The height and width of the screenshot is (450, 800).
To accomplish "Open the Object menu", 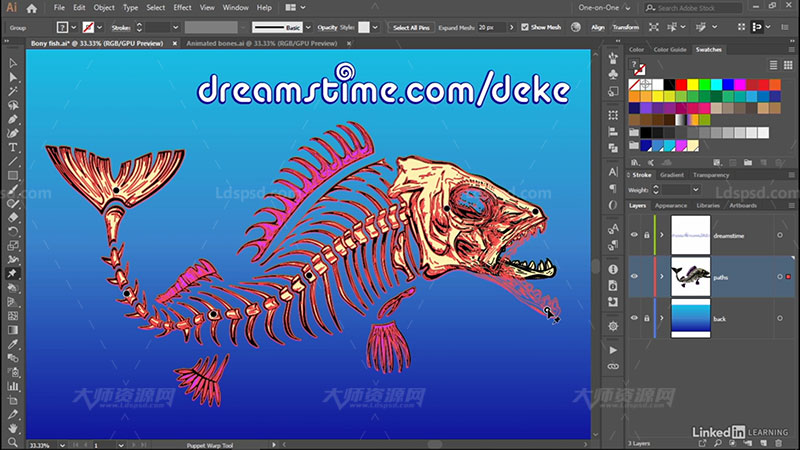I will click(x=104, y=8).
